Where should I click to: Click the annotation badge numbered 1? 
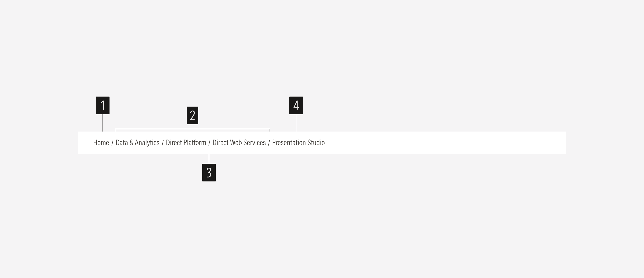[x=103, y=105]
